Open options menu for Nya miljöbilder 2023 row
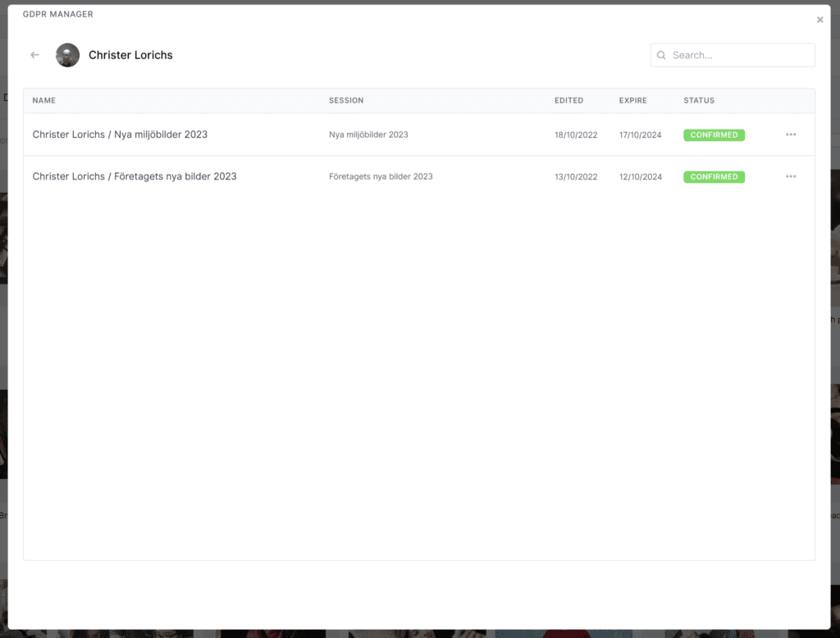Viewport: 840px width, 638px height. pos(791,134)
